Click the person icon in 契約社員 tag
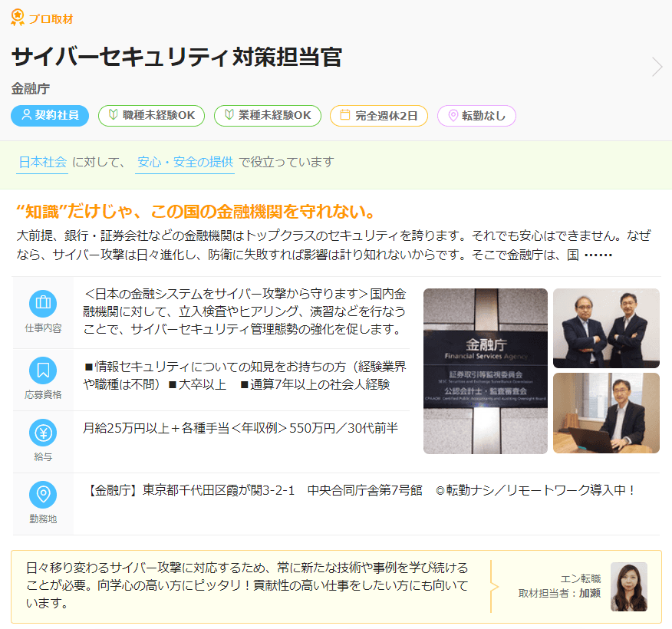Viewport: 672px width, 629px height. (26, 116)
